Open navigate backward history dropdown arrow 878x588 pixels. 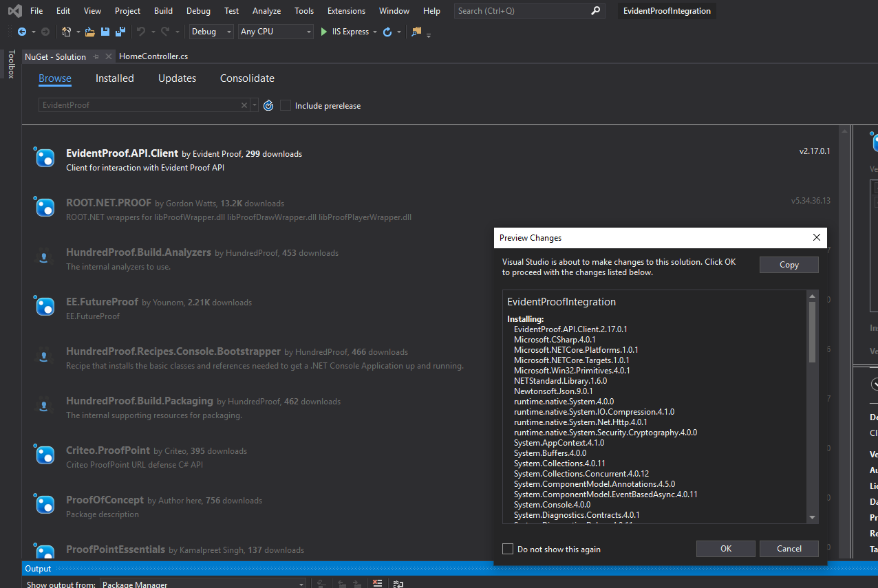tap(32, 32)
